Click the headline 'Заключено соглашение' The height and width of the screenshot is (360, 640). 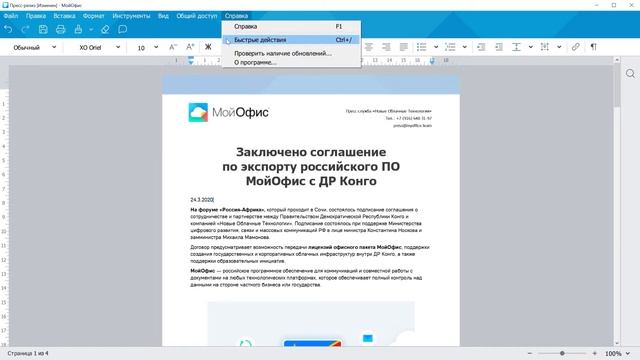coord(311,152)
